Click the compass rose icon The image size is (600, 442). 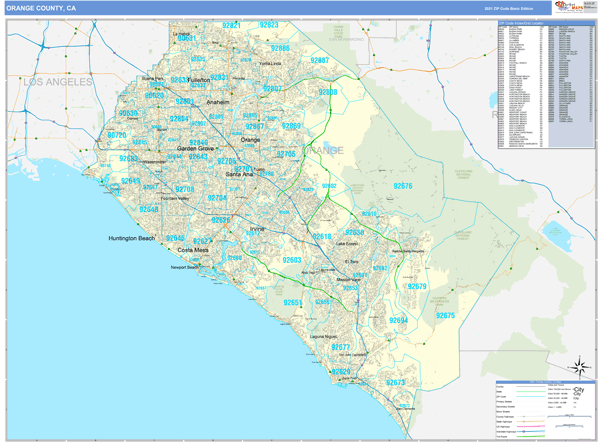point(580,367)
